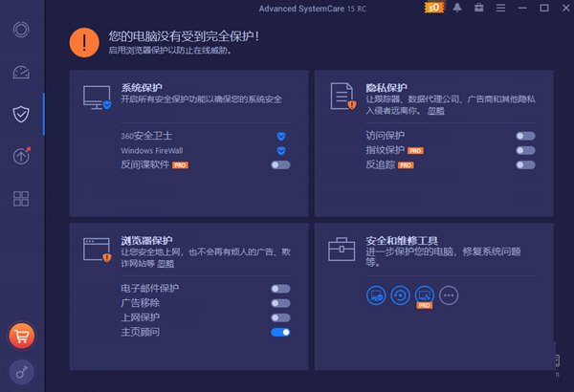Open the Toolbox grid icon
Viewport: 574px width, 392px height.
[x=21, y=199]
